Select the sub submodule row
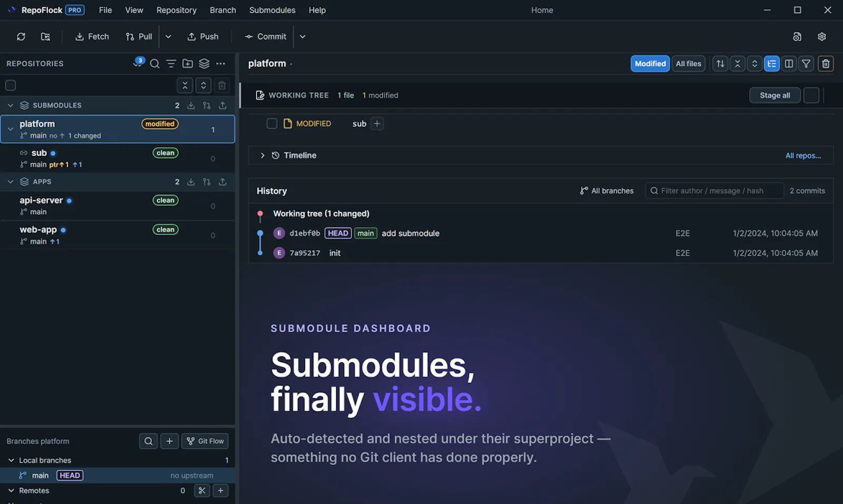The image size is (843, 504). coord(117,158)
